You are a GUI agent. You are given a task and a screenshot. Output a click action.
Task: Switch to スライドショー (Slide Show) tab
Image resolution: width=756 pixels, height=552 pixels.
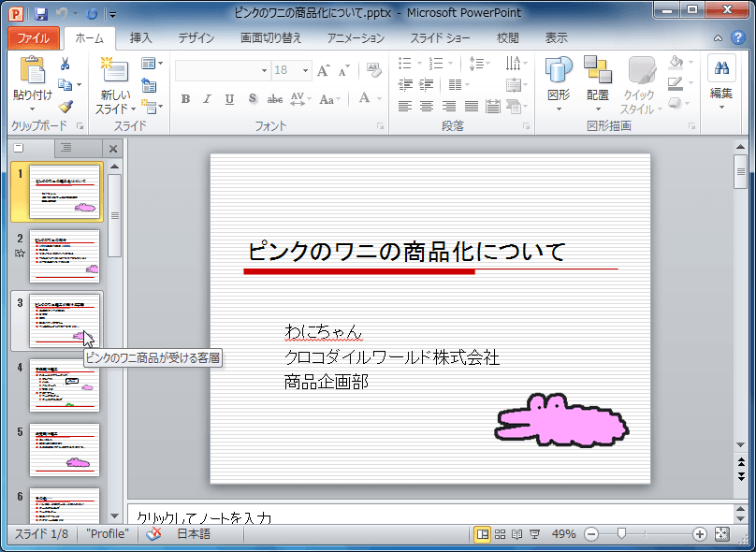[x=440, y=38]
